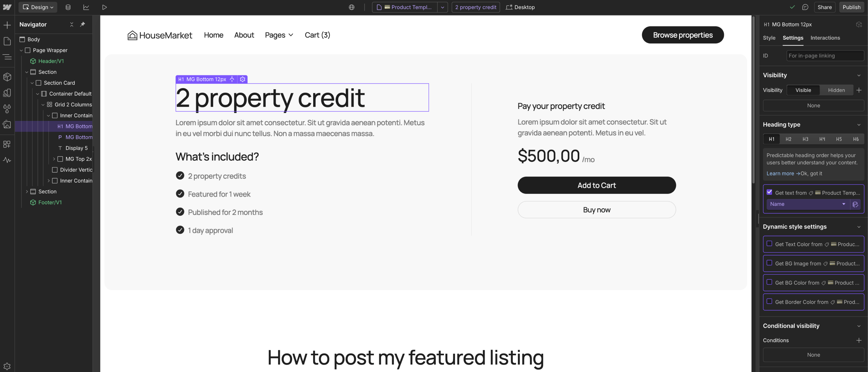
Task: Select the H3 heading type
Action: pos(805,139)
